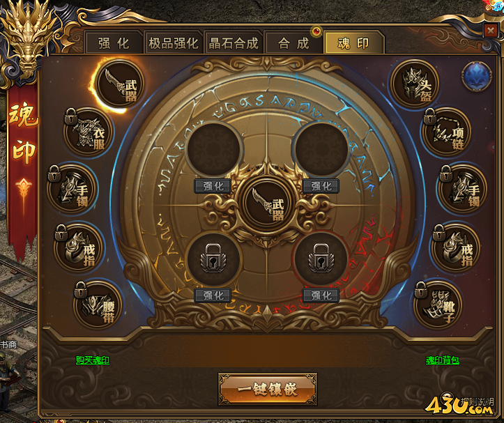Click the blue flame orb icon
Image resolution: width=504 pixels, height=423 pixels.
pyautogui.click(x=477, y=77)
